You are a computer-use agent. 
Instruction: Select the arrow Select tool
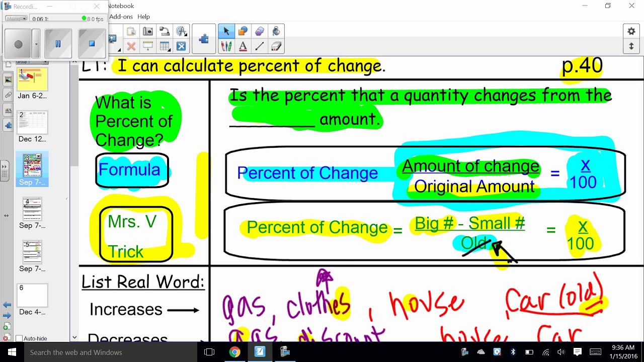[226, 31]
